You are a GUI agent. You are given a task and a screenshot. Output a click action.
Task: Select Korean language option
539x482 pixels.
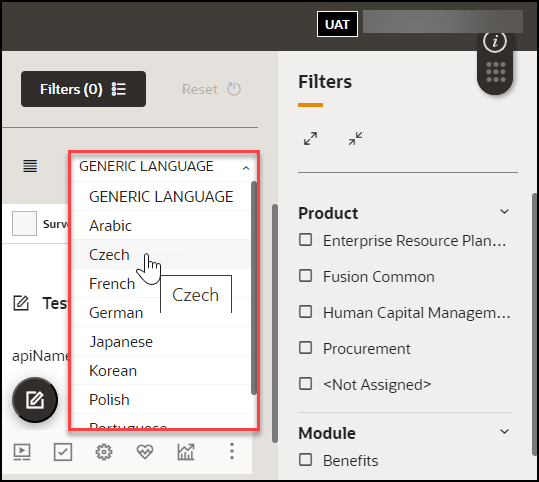coord(161,370)
